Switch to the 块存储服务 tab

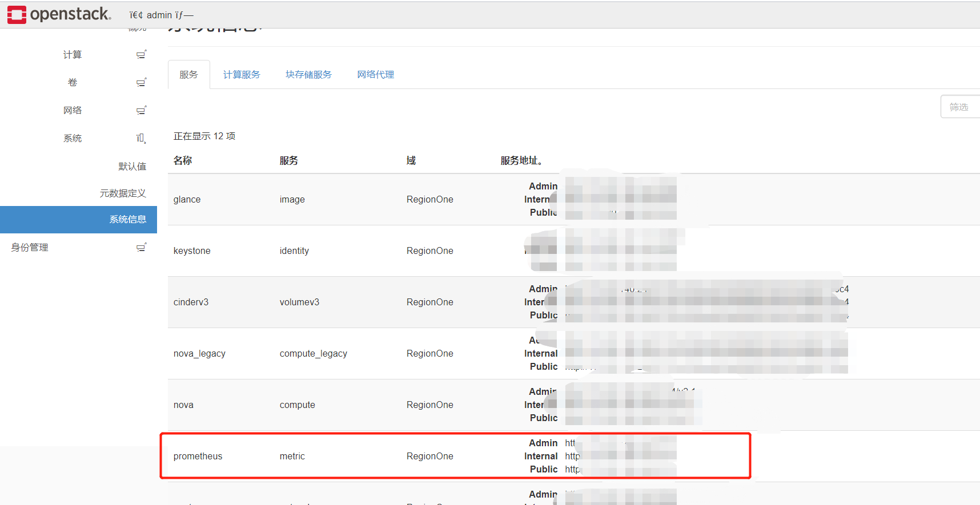308,75
